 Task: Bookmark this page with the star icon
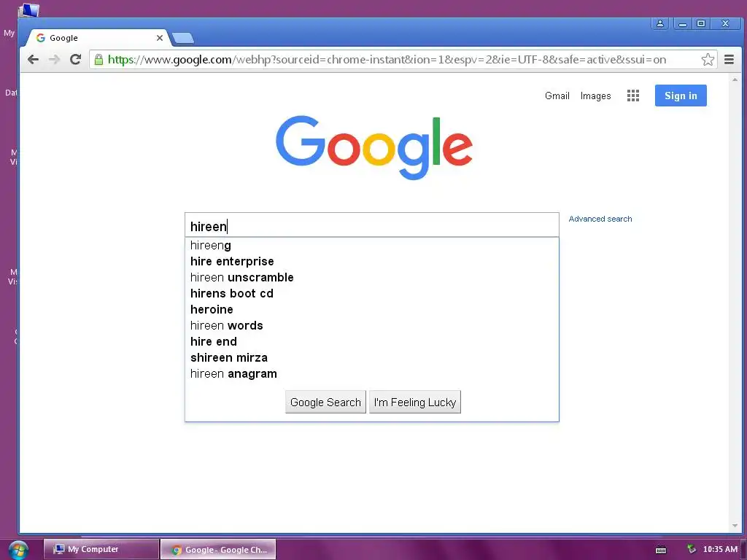pyautogui.click(x=708, y=60)
